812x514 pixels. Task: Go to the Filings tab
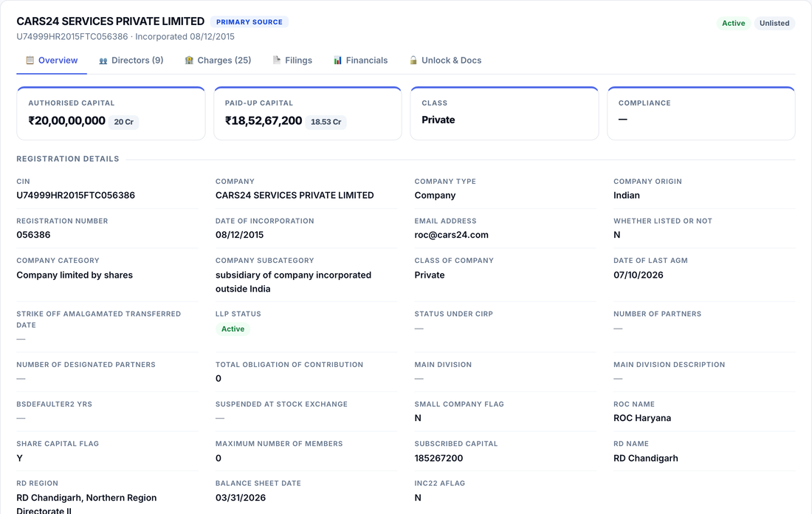[292, 61]
